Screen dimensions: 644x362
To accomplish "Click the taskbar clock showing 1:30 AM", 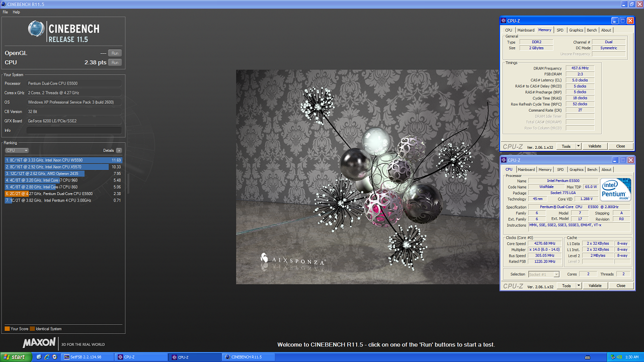I will coord(632,357).
